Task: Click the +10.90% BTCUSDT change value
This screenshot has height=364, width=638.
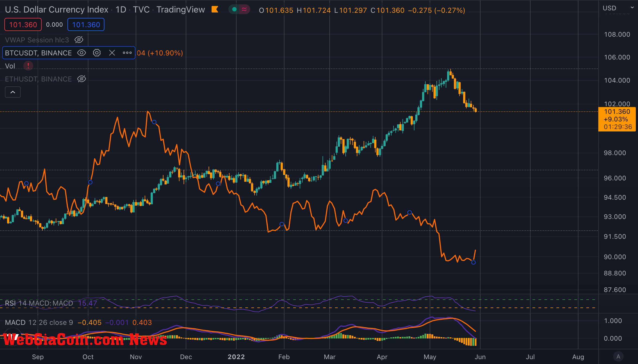Action: click(165, 53)
